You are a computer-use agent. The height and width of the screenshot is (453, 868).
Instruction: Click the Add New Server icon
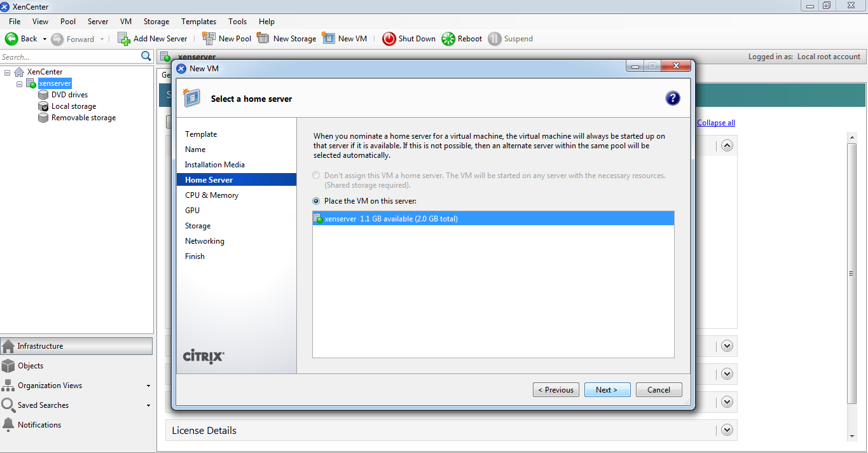(124, 39)
